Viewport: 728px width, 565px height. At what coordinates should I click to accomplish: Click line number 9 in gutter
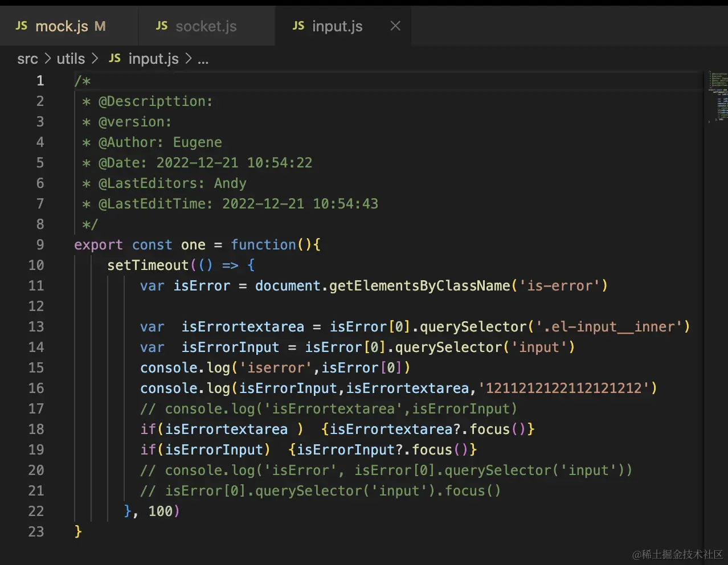coord(40,245)
